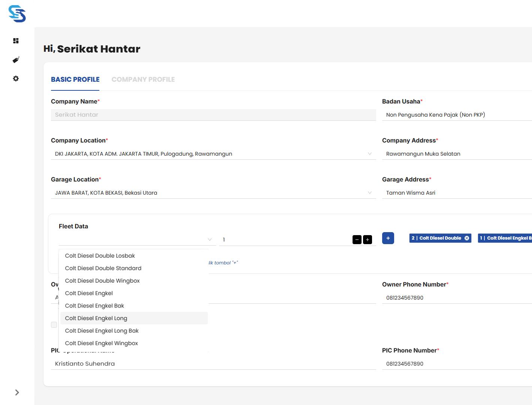Expand the Garage Location dropdown
The height and width of the screenshot is (405, 532).
[x=369, y=193]
